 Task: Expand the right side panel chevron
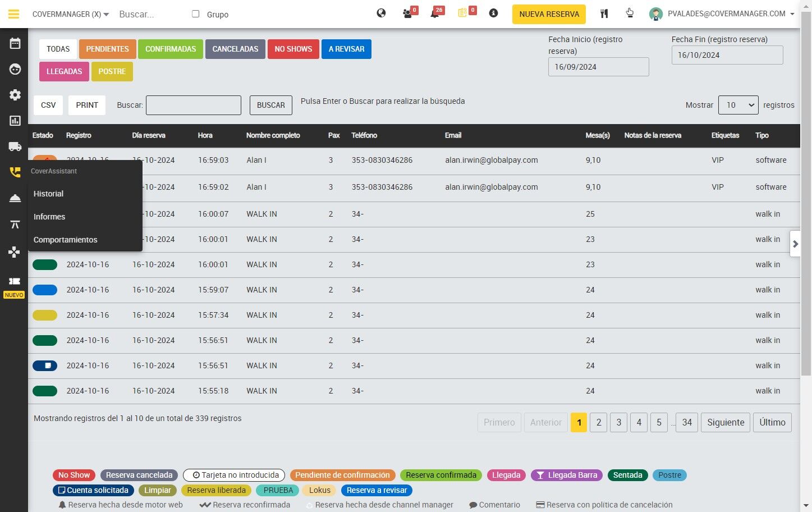(x=795, y=244)
